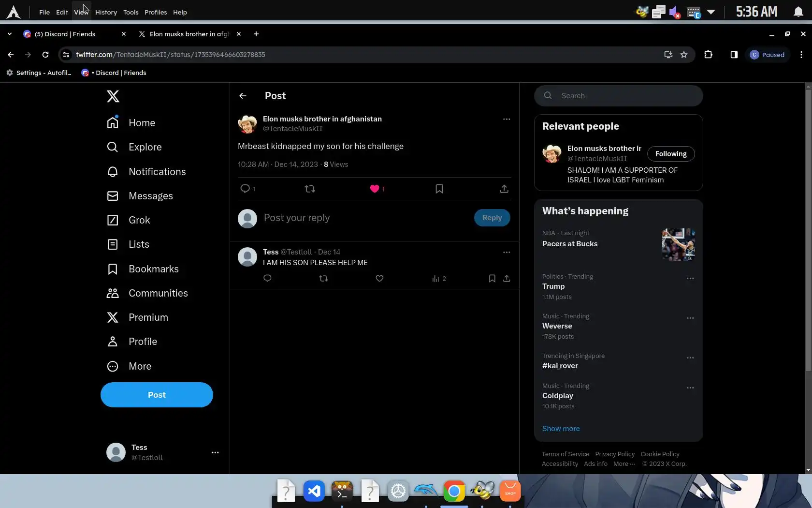Share Tess's reply
The image size is (812, 508).
click(x=507, y=278)
